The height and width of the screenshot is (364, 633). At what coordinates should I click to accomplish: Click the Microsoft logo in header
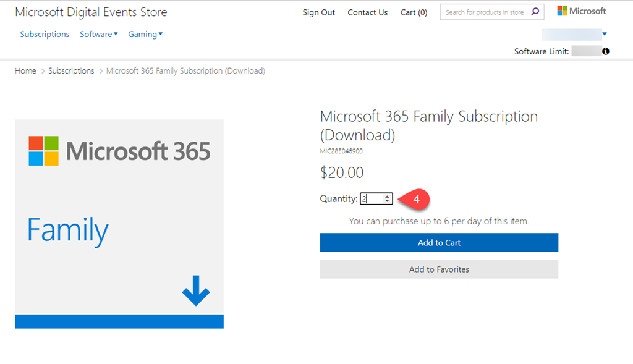click(581, 11)
